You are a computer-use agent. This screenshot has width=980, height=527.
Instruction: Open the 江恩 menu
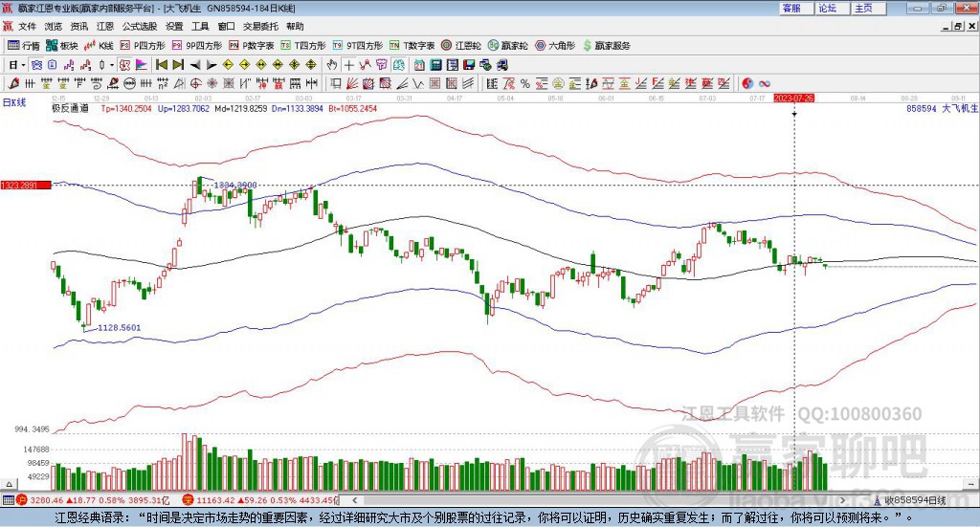point(105,26)
